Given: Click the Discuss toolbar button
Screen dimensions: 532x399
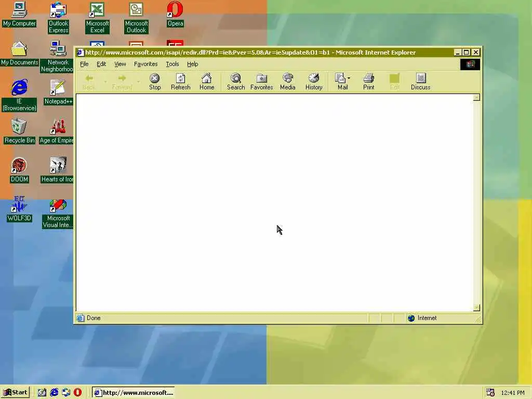Looking at the screenshot, I should pyautogui.click(x=421, y=82).
